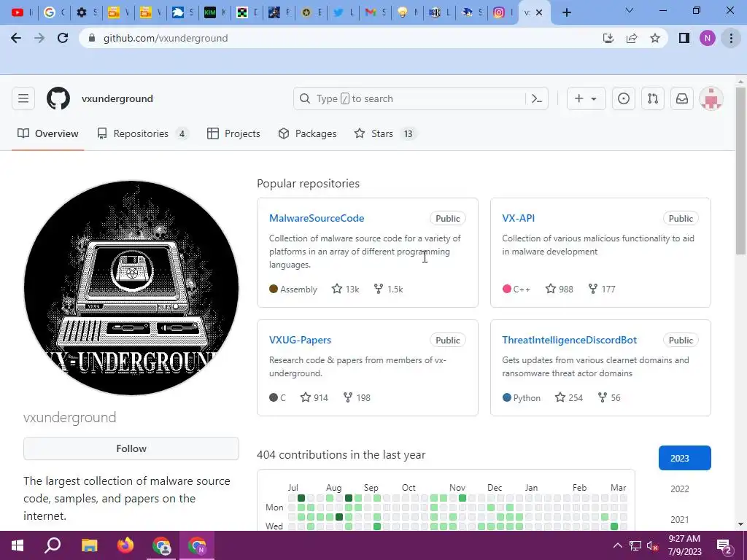
Task: Open Windows taskbar search
Action: coord(53,545)
